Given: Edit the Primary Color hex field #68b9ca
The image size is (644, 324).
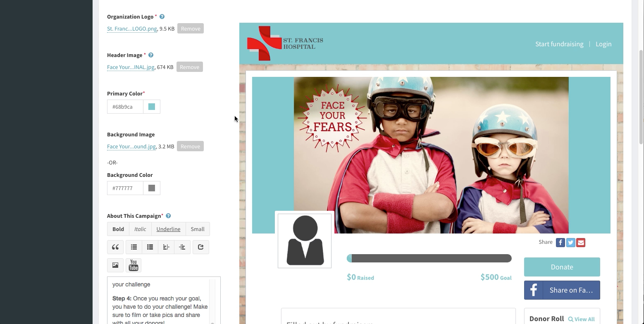Looking at the screenshot, I should point(125,107).
